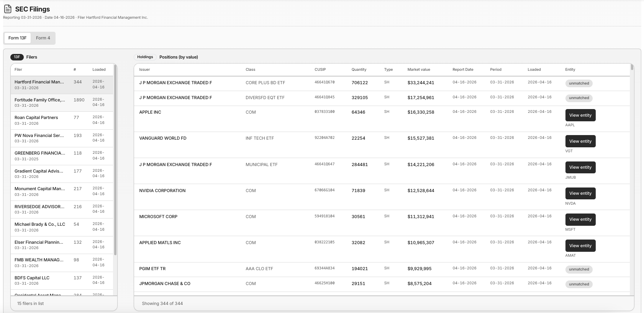
Task: Click the Filer column header
Action: point(18,70)
